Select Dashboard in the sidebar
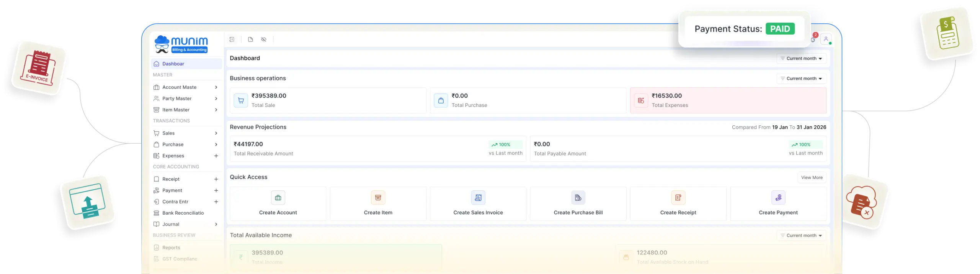This screenshot has height=274, width=980. coord(186,64)
